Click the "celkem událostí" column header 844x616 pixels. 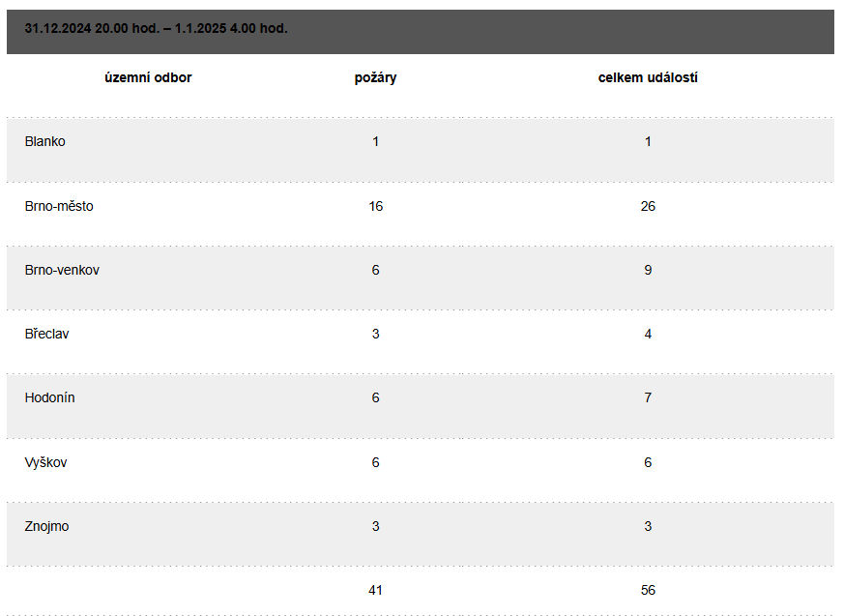(x=648, y=77)
